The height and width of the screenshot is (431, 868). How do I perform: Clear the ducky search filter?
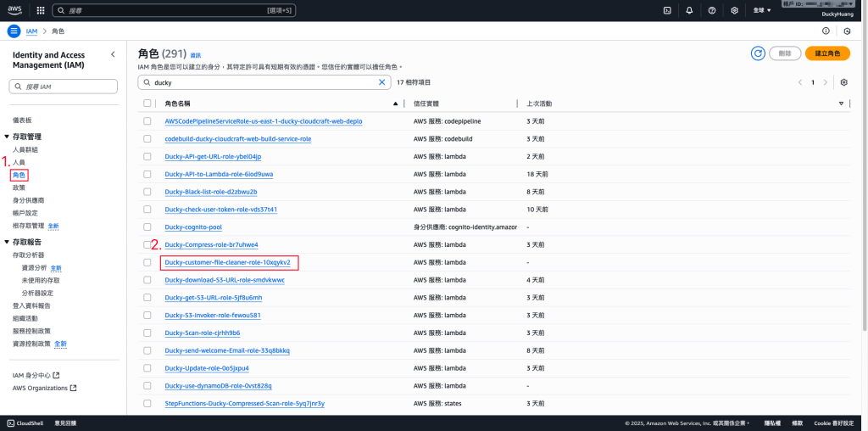point(381,82)
